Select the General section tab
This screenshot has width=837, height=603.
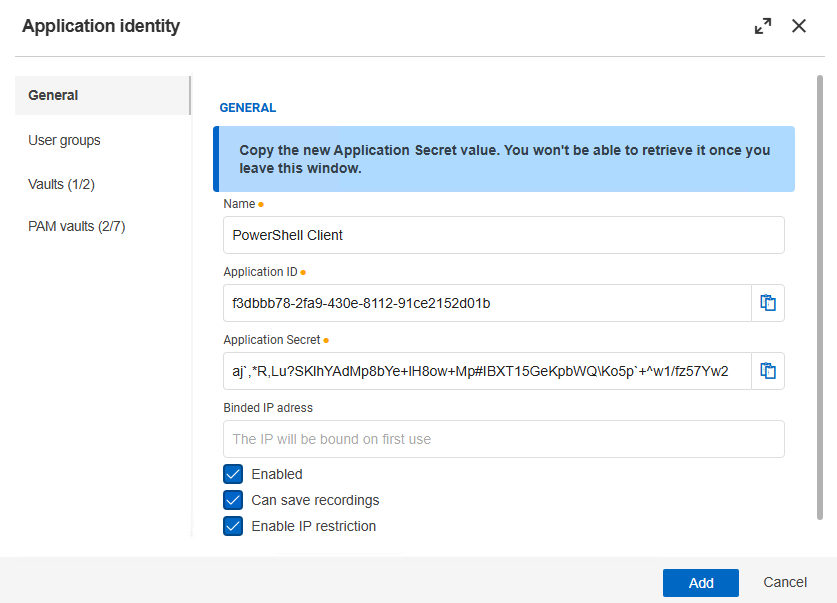coord(102,96)
